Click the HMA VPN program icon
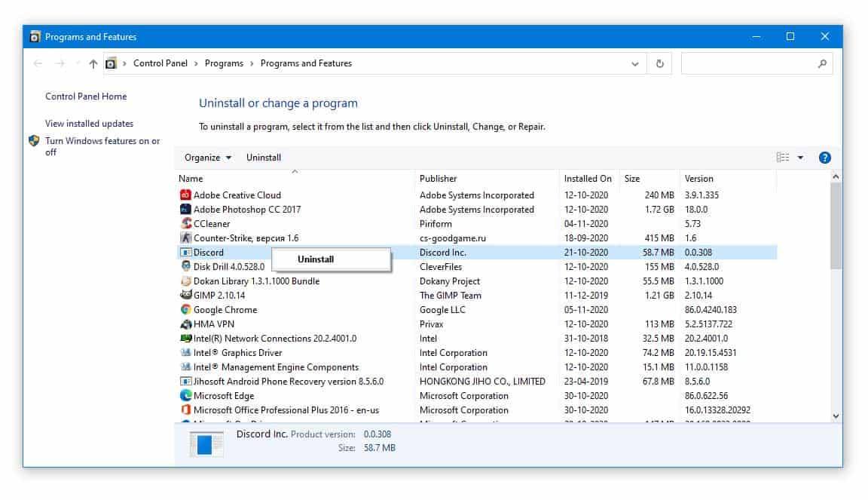This screenshot has width=868, height=500. click(185, 324)
